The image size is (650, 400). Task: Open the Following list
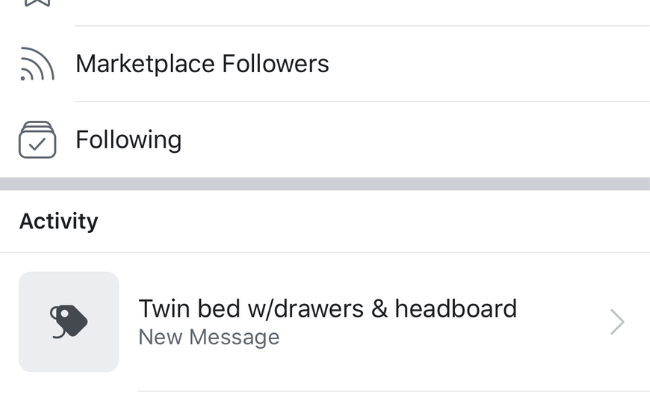128,140
